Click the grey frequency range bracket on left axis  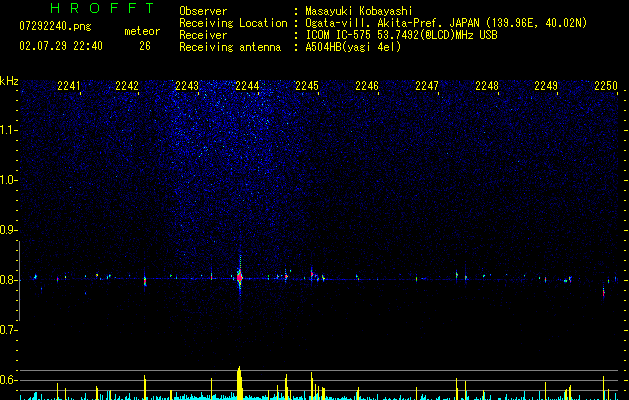(19, 280)
